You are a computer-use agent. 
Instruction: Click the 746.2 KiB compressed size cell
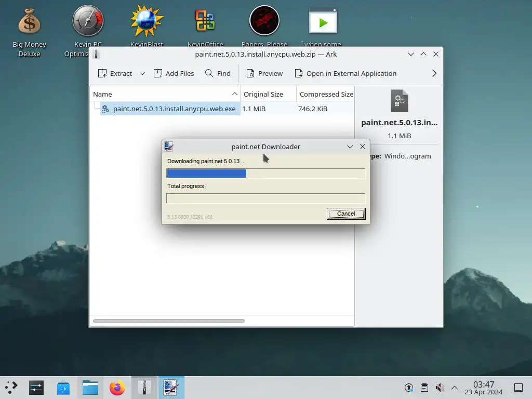coord(313,109)
